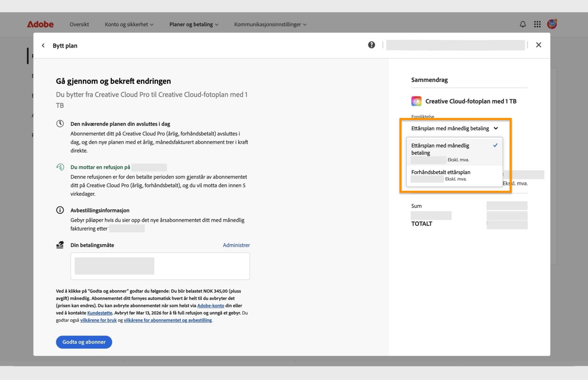Open the user profile avatar

click(552, 24)
